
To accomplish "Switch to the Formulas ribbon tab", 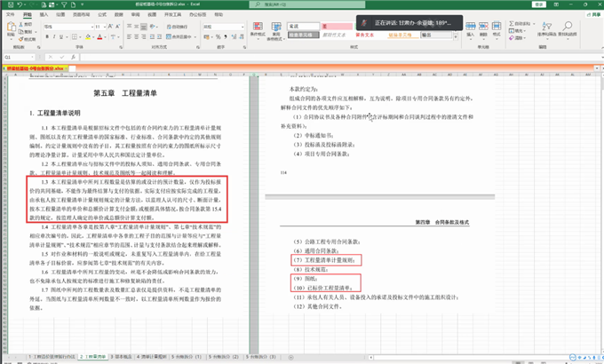I will click(x=102, y=14).
